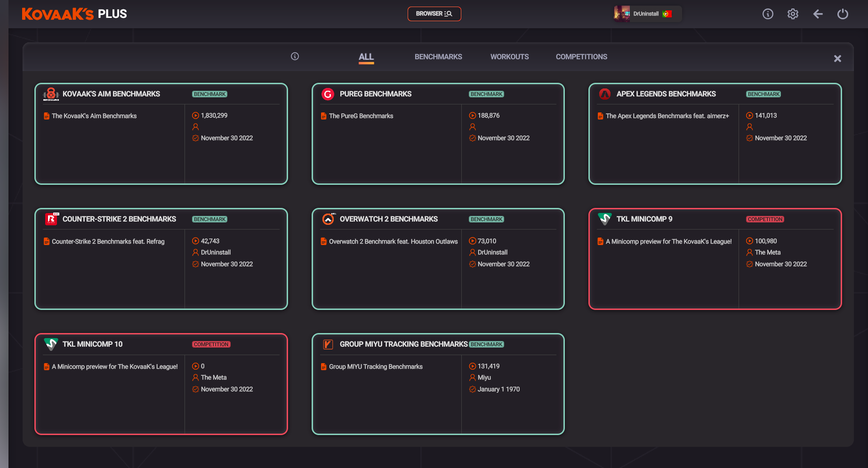Click the play count 42,743
Screen dimensions: 868x468
[210, 241]
